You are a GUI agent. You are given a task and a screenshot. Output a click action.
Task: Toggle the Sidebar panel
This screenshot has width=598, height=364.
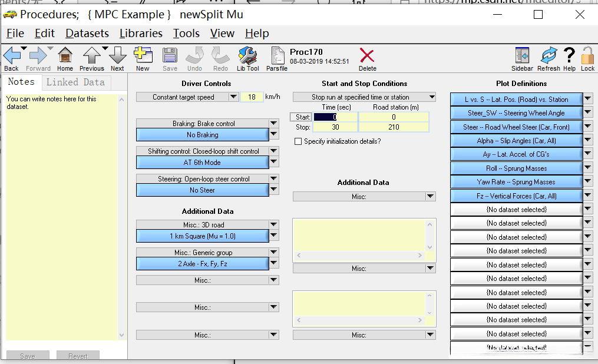click(522, 56)
